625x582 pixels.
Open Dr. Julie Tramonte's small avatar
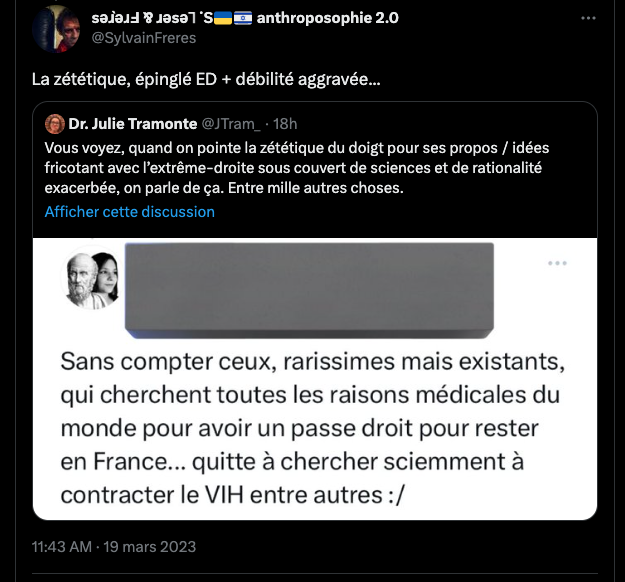[55, 124]
